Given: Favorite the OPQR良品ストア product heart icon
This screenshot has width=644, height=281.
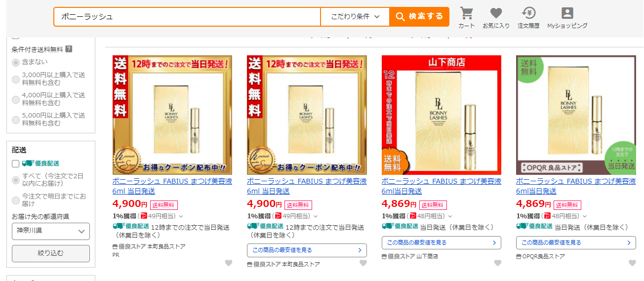Looking at the screenshot, I should pos(632,263).
